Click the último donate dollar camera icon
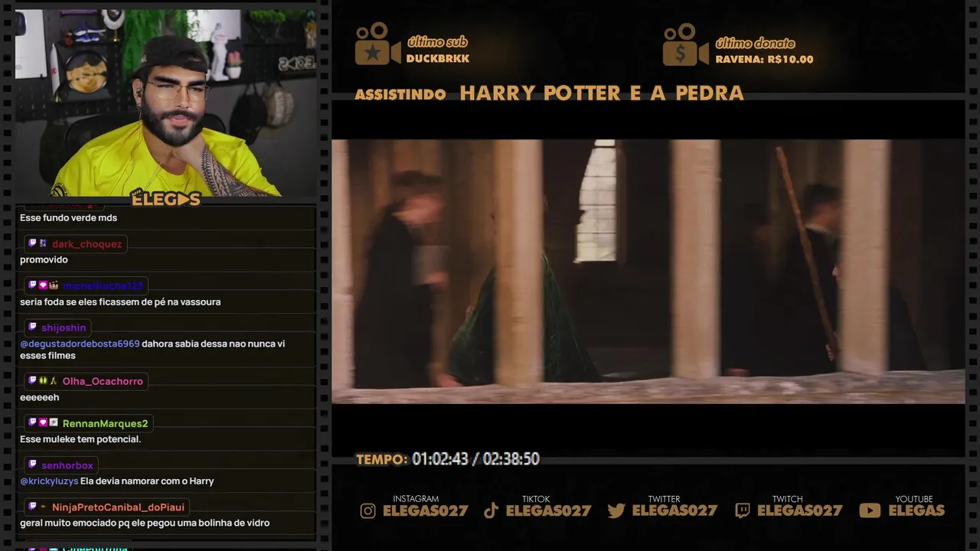This screenshot has height=551, width=980. (x=685, y=44)
